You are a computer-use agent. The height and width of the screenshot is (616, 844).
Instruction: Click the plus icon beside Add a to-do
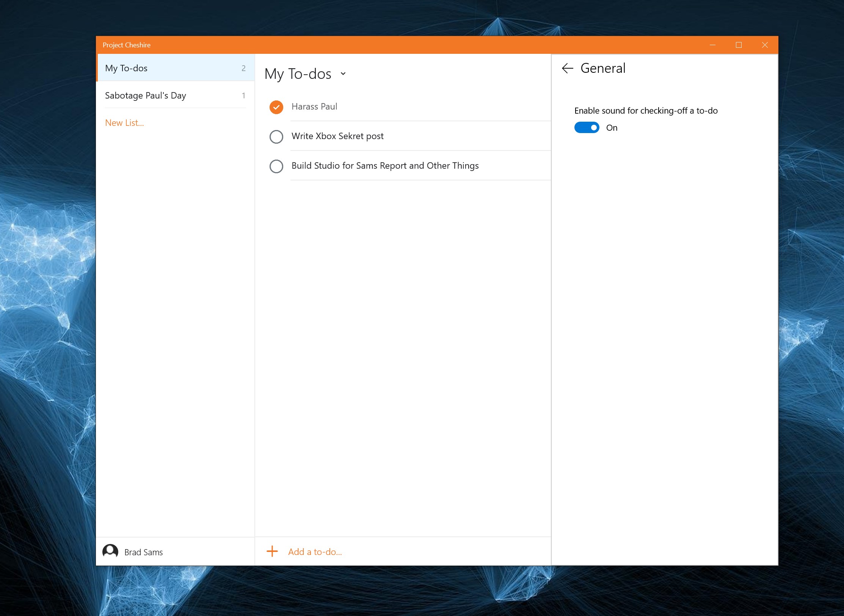272,552
